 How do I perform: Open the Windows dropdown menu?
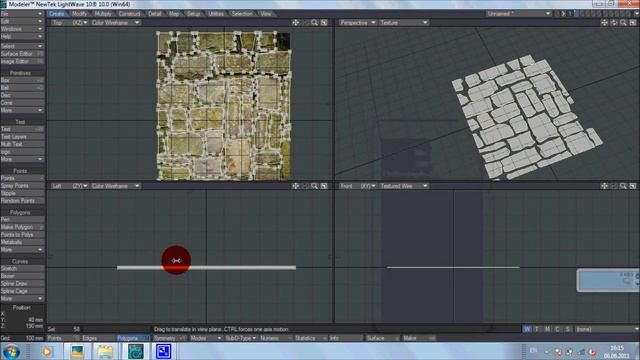[22, 29]
